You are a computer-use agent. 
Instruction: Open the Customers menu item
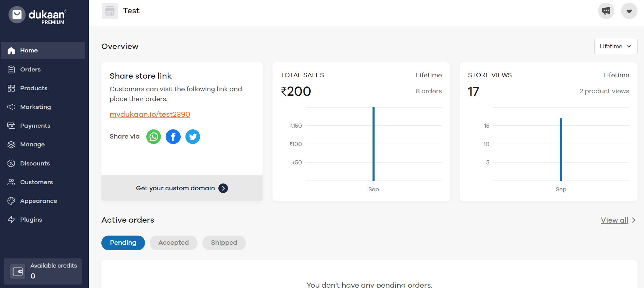tap(43, 182)
